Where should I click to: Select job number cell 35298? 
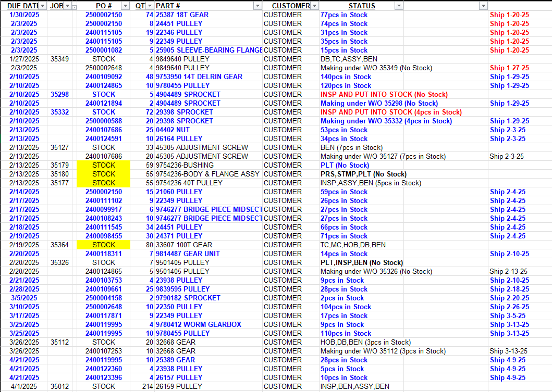(59, 95)
